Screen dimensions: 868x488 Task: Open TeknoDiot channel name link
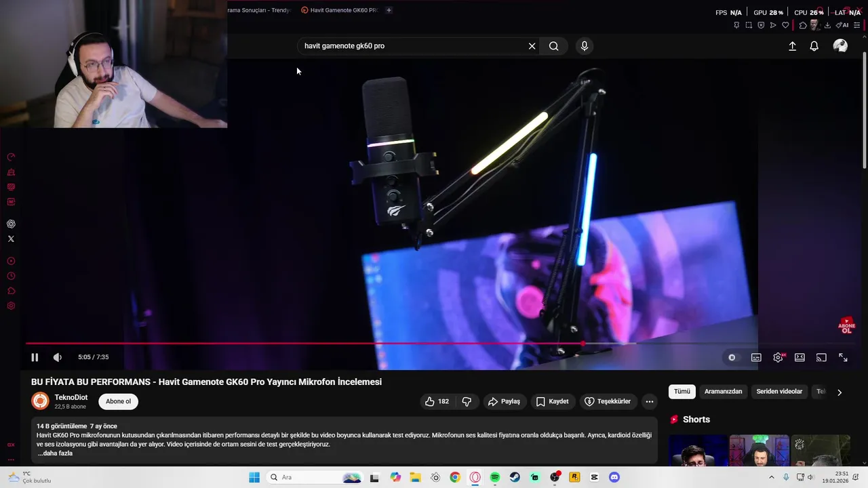(71, 397)
